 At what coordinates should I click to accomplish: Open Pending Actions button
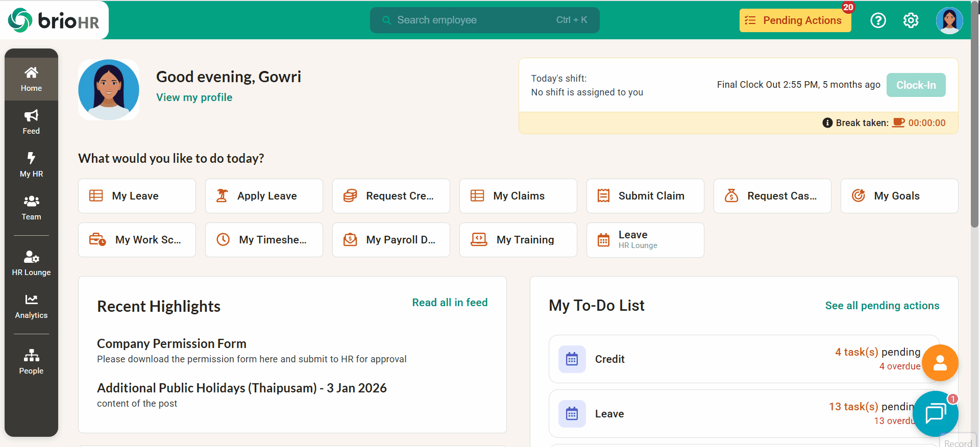[x=795, y=20]
